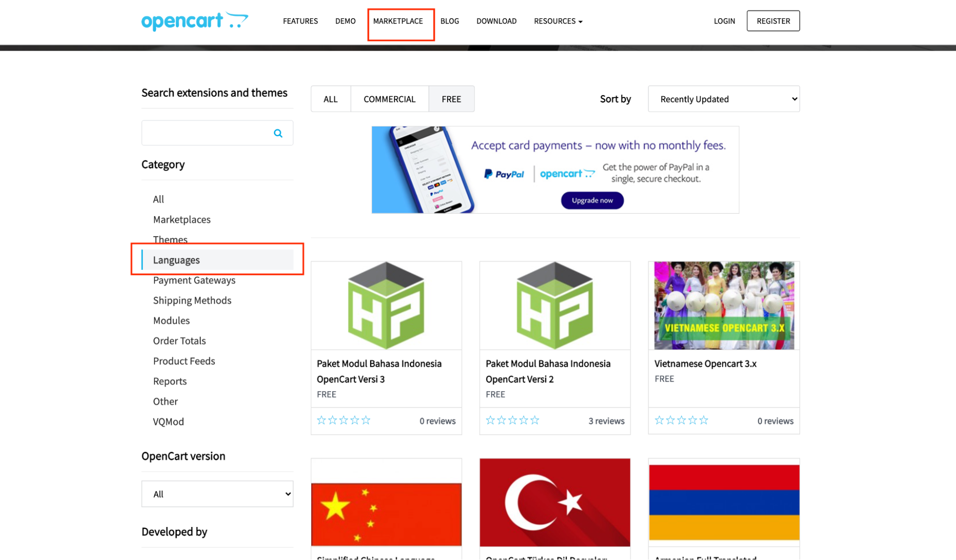The width and height of the screenshot is (956, 560).
Task: Click the REGISTER button
Action: click(773, 21)
